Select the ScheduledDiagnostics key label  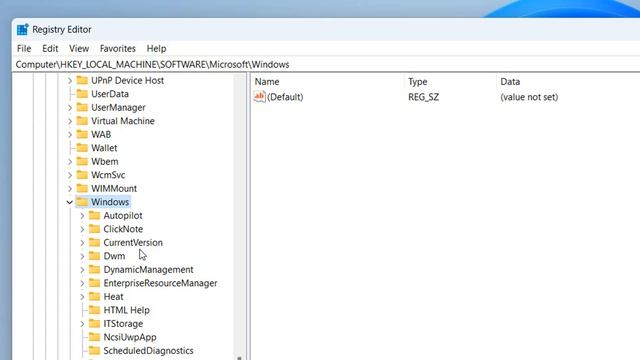coord(149,351)
